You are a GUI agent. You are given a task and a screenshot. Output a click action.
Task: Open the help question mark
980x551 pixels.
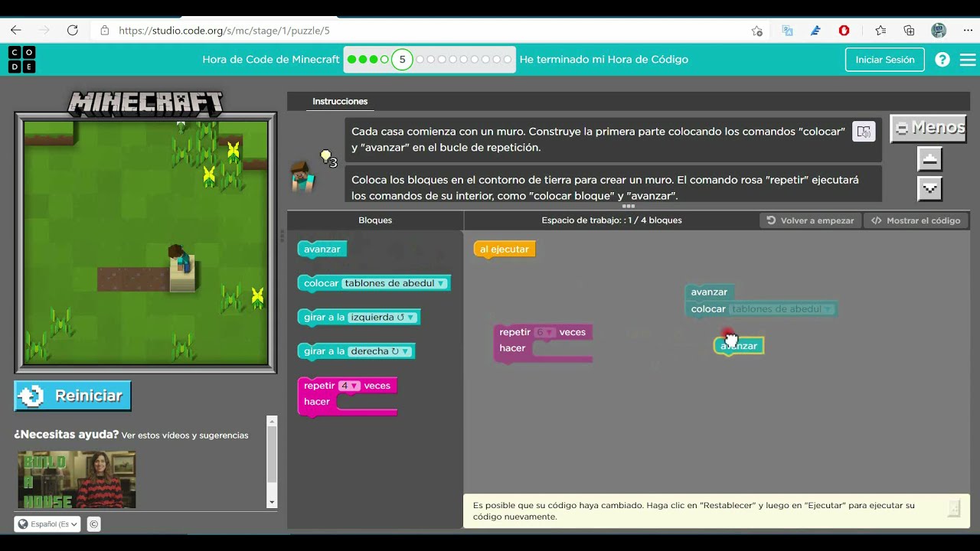(942, 60)
